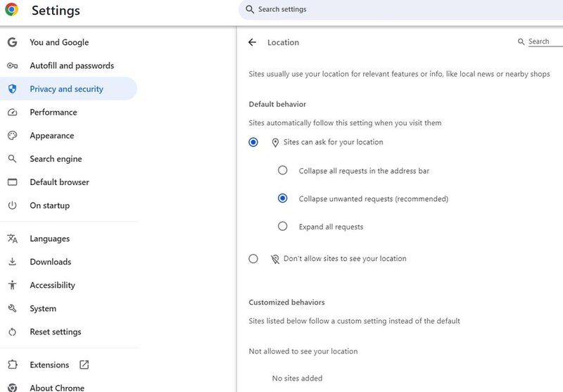Go back using the Location arrow

pos(252,42)
